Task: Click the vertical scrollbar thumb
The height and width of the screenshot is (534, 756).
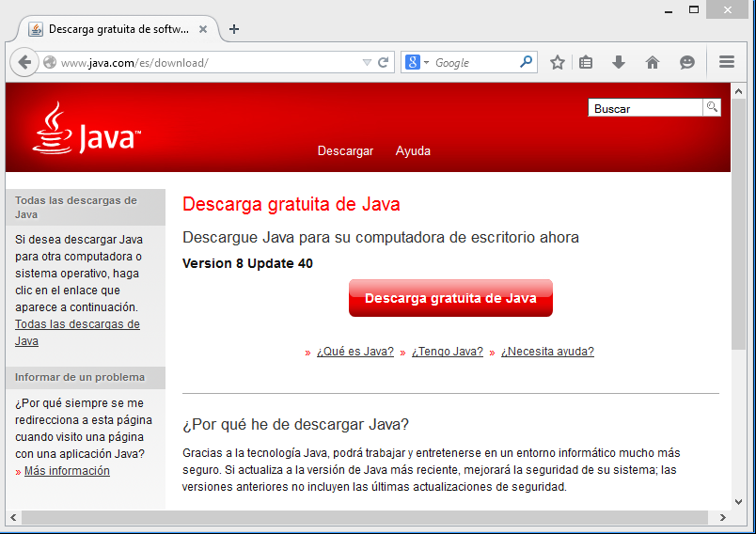Action: (x=738, y=224)
